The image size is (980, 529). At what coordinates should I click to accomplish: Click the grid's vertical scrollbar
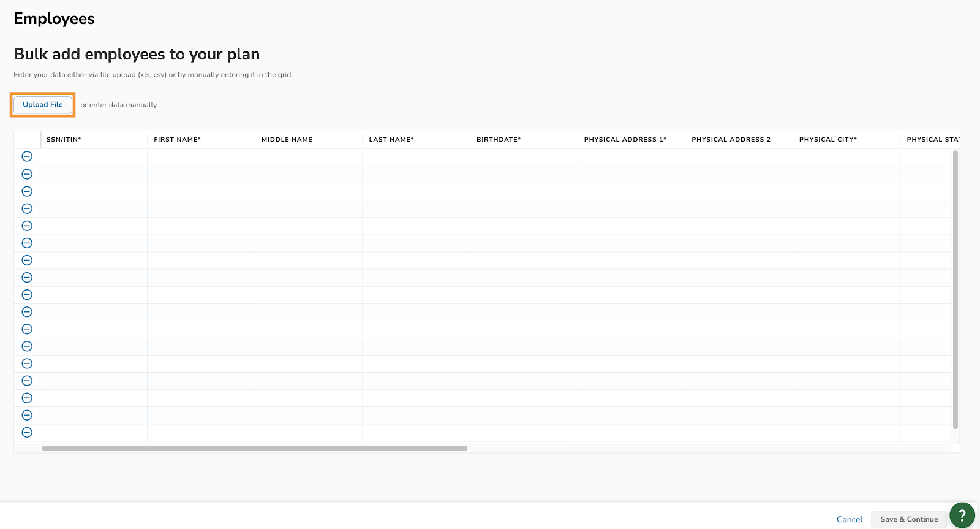955,288
